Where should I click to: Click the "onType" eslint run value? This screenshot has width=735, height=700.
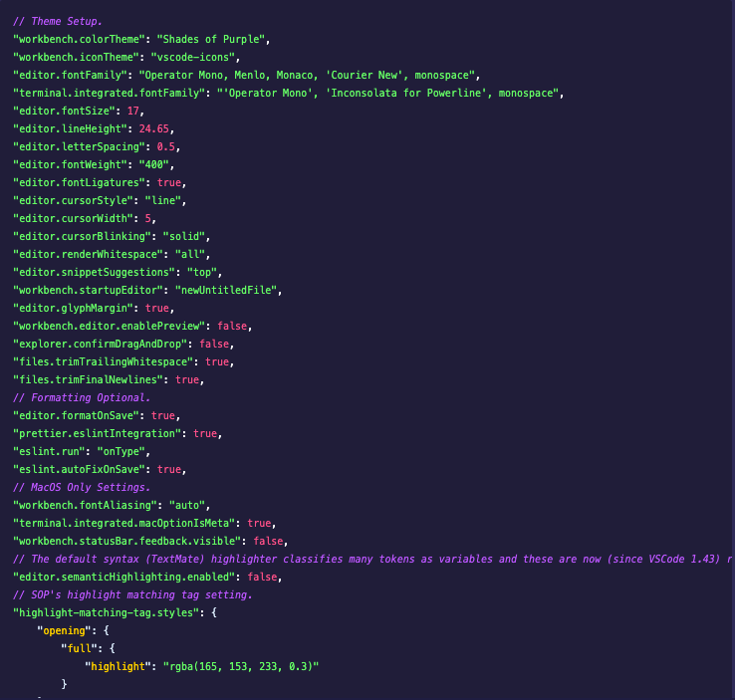[x=121, y=452]
